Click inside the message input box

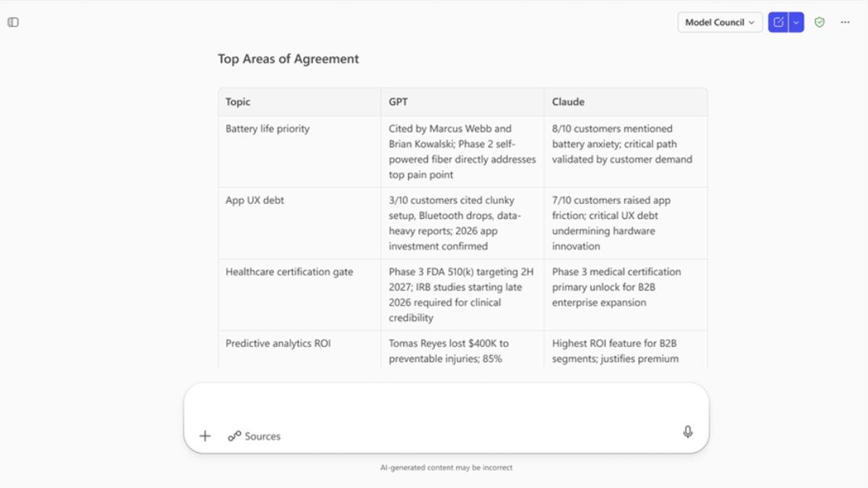point(447,408)
